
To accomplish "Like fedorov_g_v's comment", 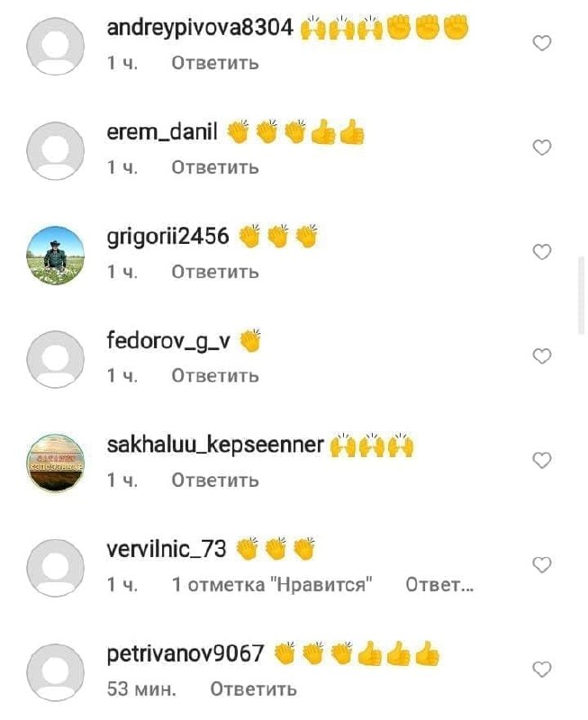I will (x=541, y=355).
